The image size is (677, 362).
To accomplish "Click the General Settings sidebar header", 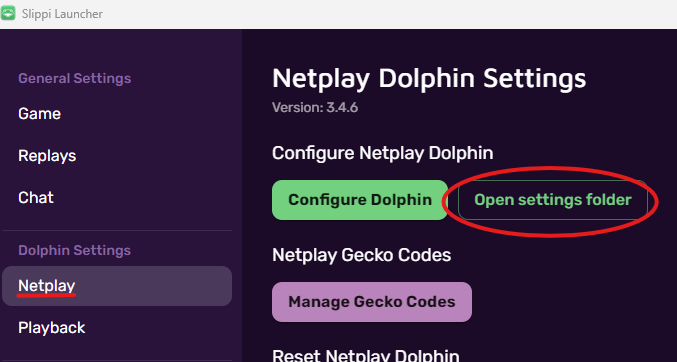I will 74,78.
